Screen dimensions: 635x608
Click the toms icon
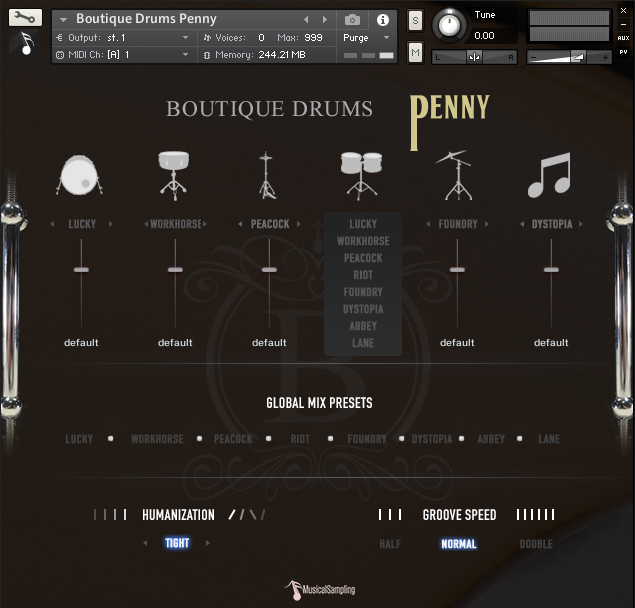coord(361,175)
